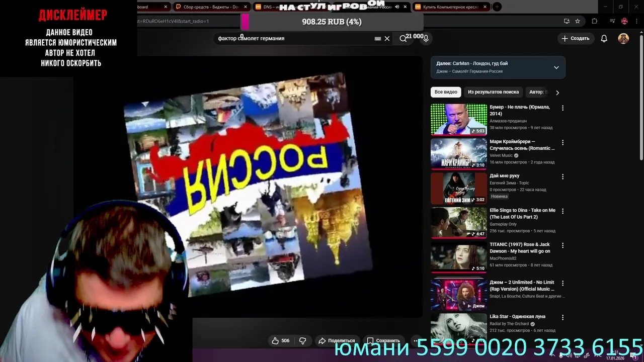Viewport: 644px width, 362px height.
Task: Bookmark this page with star icon
Action: tap(578, 21)
